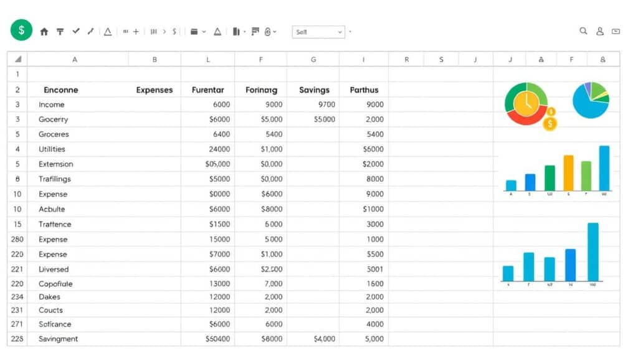638x364 pixels.
Task: Select the 'Acbulte' cell
Action: 78,209
